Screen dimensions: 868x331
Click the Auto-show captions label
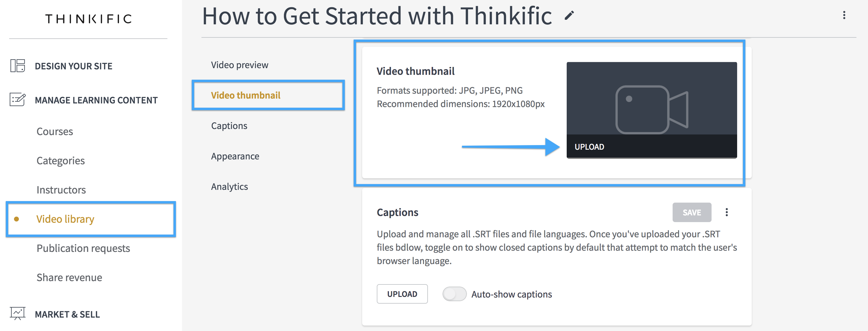pyautogui.click(x=512, y=294)
